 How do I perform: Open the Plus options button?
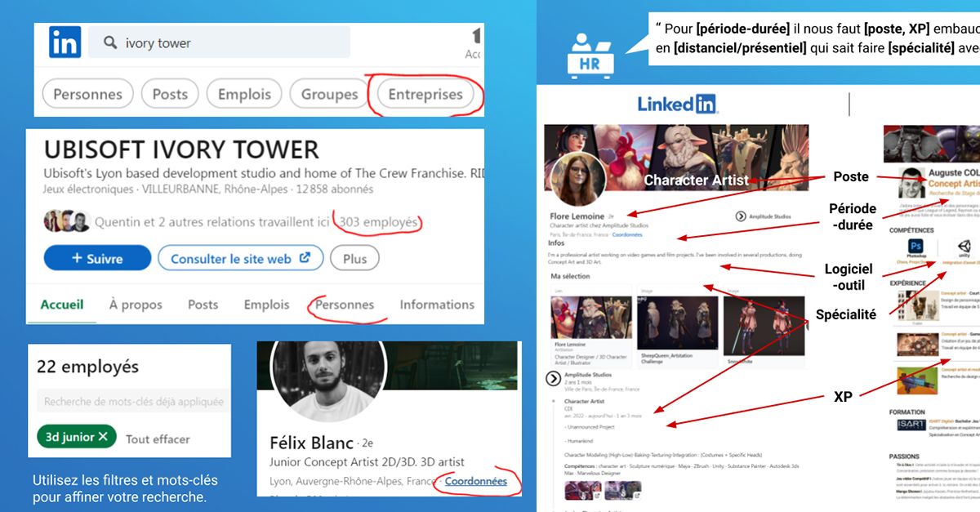coord(355,259)
